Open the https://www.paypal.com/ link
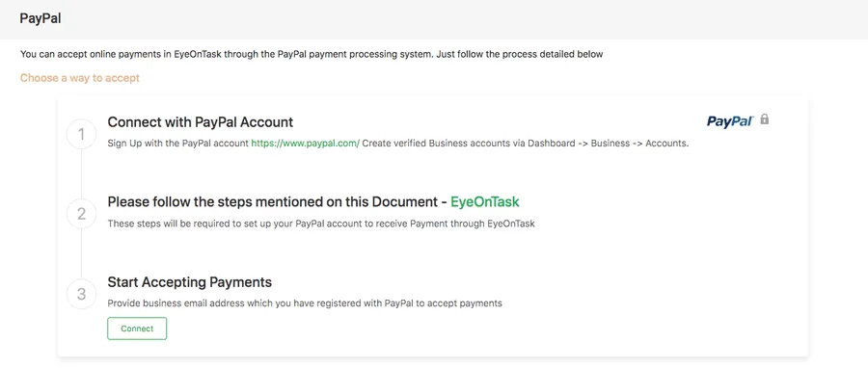868x368 pixels. coord(306,144)
